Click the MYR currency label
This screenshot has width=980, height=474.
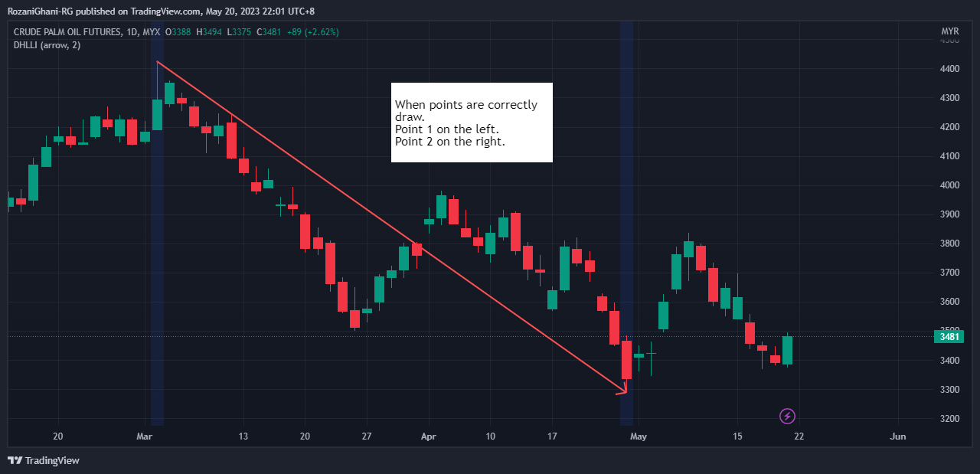949,31
